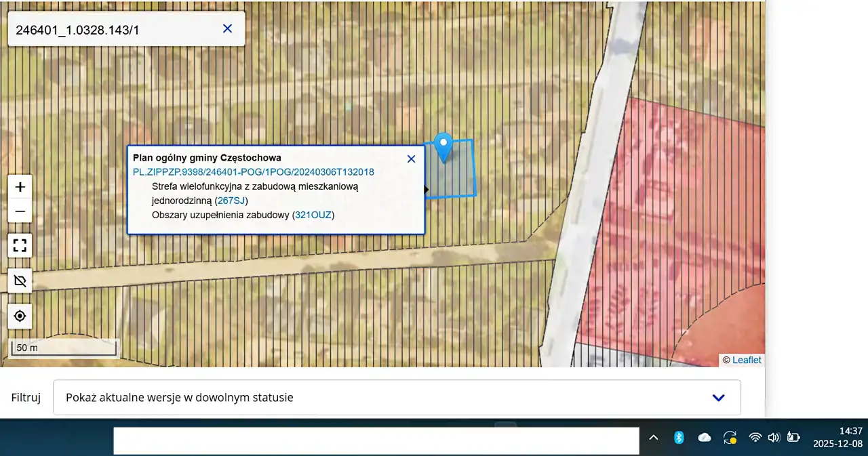Image resolution: width=868 pixels, height=456 pixels.
Task: Zoom out of the map
Action: [20, 211]
